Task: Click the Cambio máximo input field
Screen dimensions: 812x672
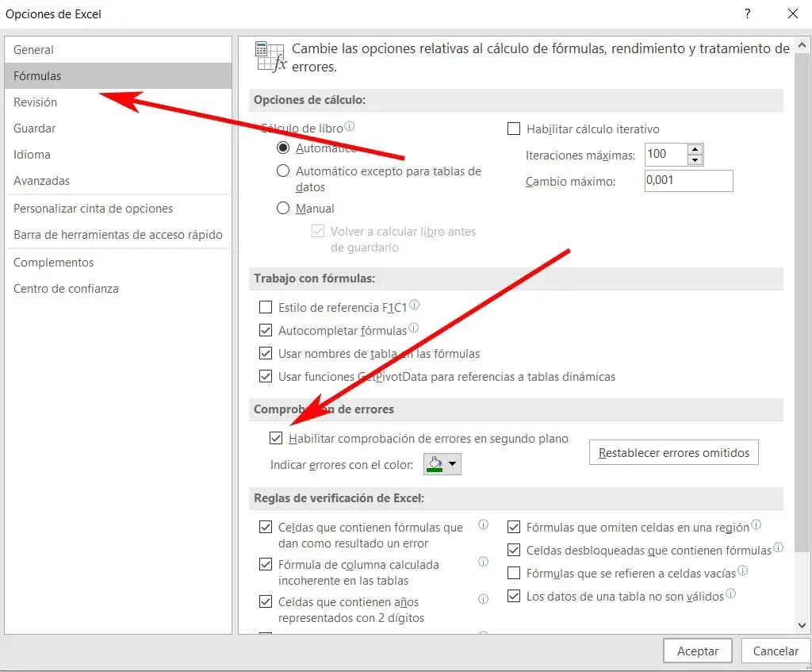Action: click(689, 181)
